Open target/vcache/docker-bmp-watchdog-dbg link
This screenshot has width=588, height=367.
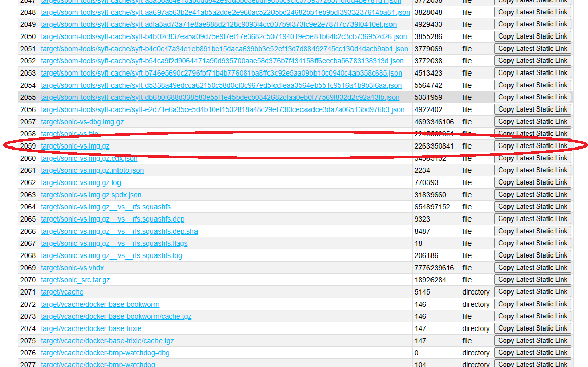(105, 353)
